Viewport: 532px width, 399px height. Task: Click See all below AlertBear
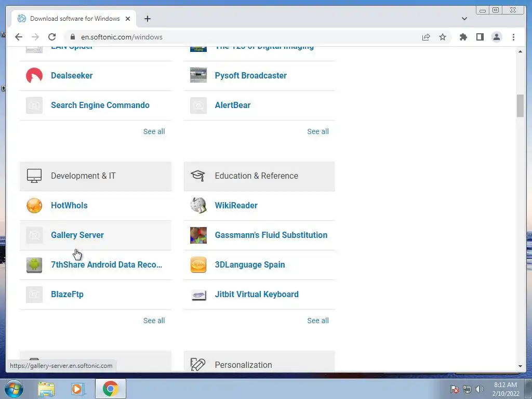318,131
